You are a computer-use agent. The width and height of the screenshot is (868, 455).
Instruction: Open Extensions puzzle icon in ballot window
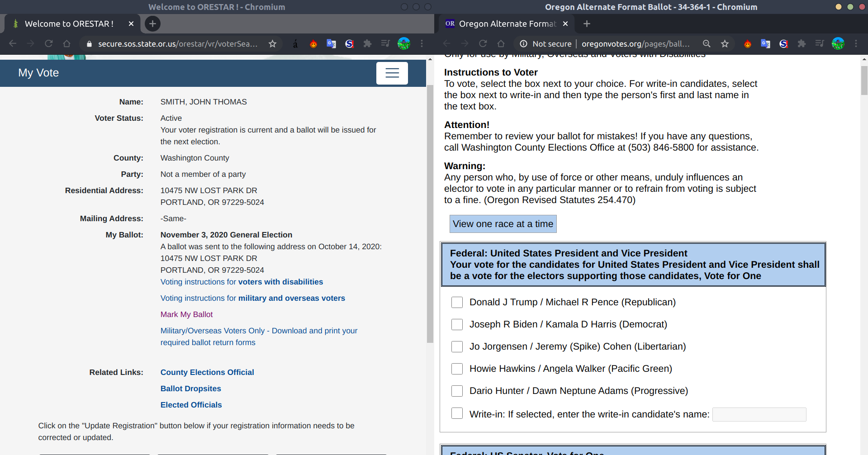coord(802,43)
